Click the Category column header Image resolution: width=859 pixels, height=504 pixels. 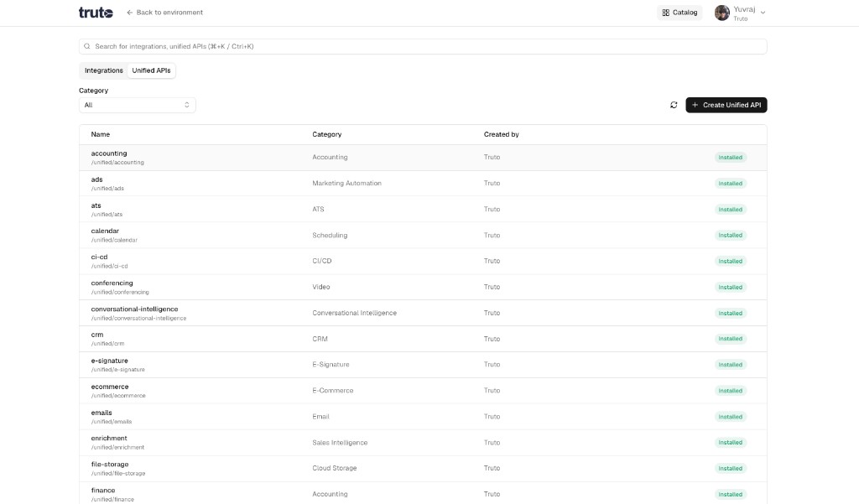[327, 134]
